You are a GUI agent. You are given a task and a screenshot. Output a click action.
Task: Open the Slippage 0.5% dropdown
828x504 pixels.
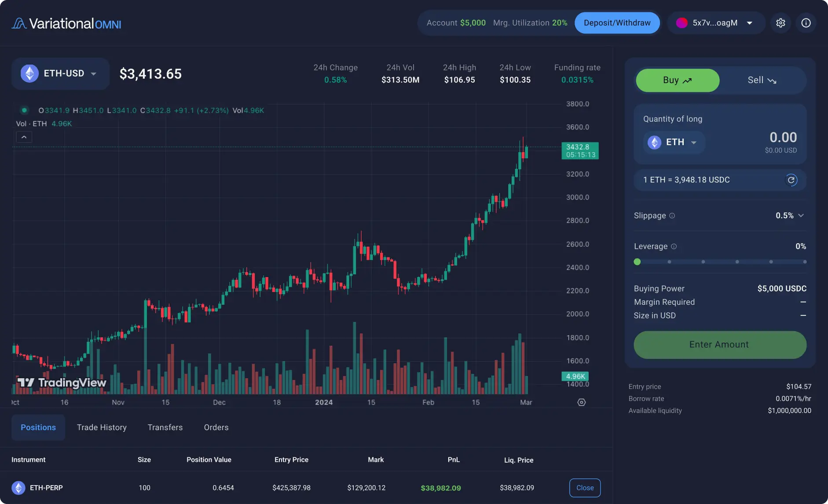pyautogui.click(x=790, y=215)
